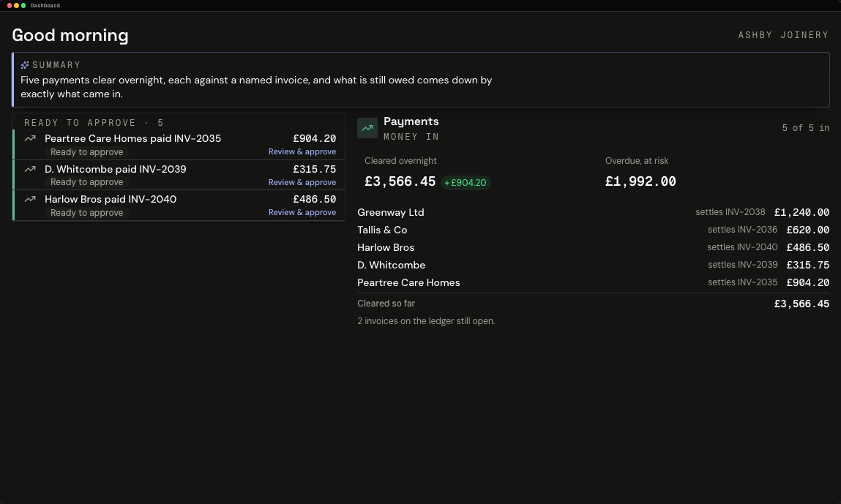The width and height of the screenshot is (841, 504).
Task: Click the trend icon beside Peartree Care Homes
Action: pyautogui.click(x=30, y=138)
